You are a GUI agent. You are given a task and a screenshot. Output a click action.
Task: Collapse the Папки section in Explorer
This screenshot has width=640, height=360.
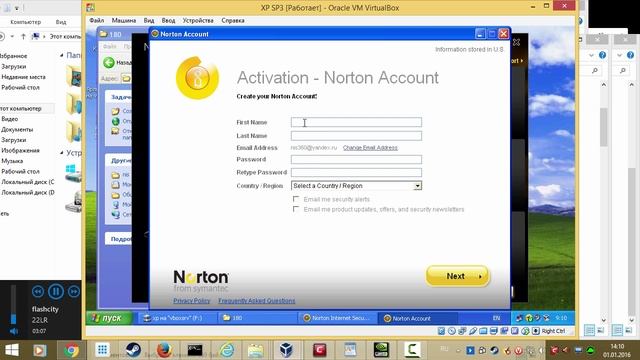61,55
